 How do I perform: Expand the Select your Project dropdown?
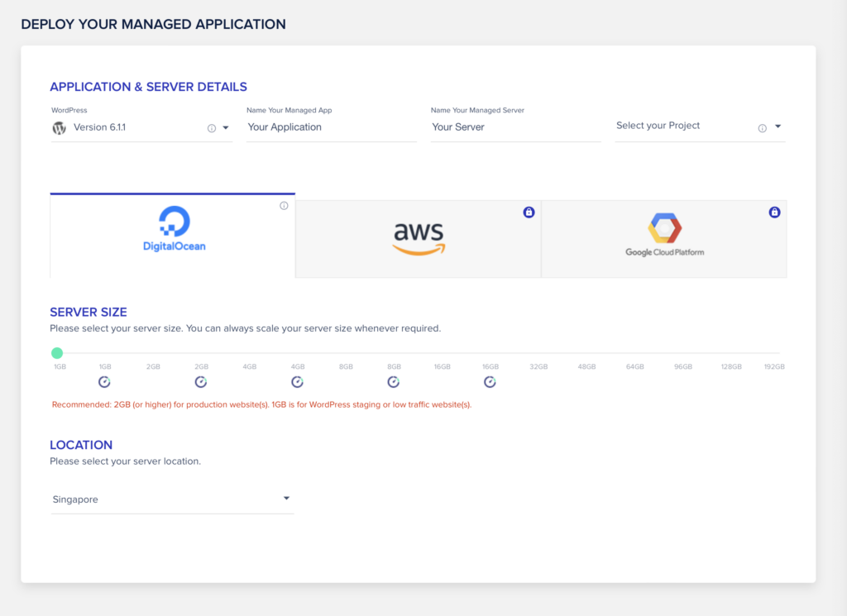778,127
